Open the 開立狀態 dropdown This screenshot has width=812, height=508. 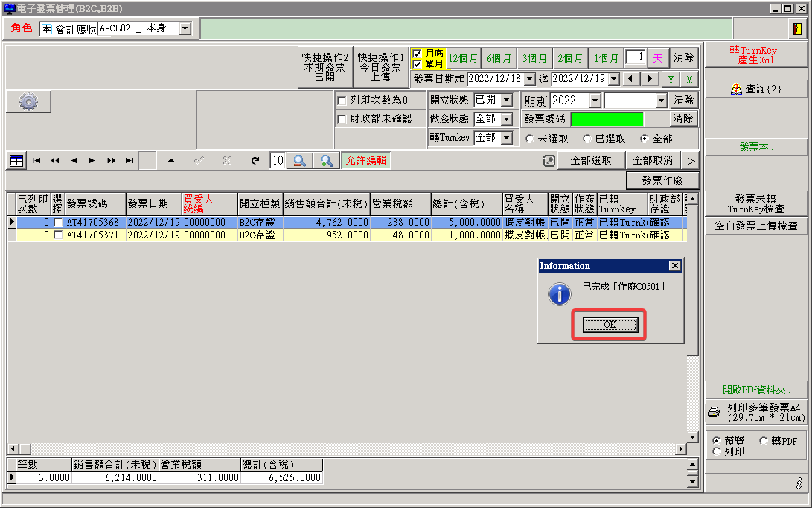507,100
